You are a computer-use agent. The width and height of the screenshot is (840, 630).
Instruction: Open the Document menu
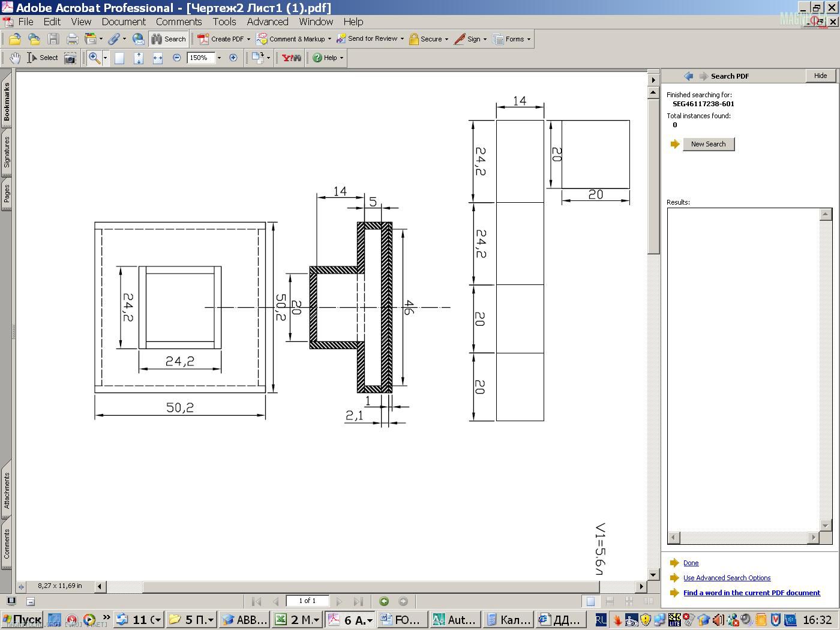click(x=124, y=22)
